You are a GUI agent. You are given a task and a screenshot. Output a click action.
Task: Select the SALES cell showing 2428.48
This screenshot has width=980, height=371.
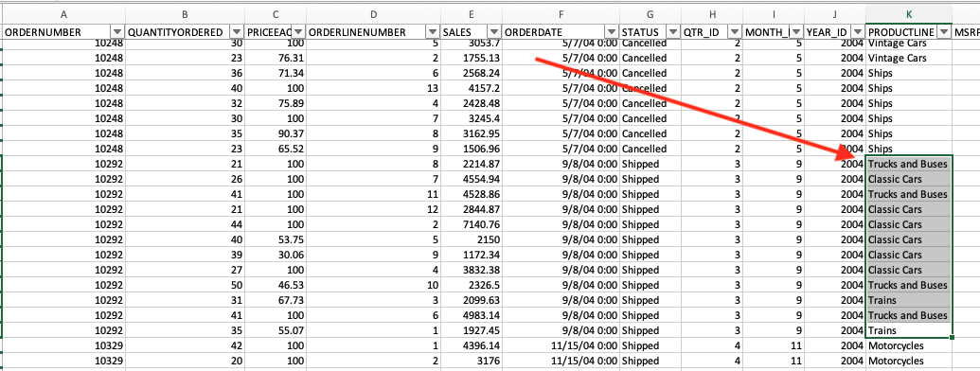point(471,103)
